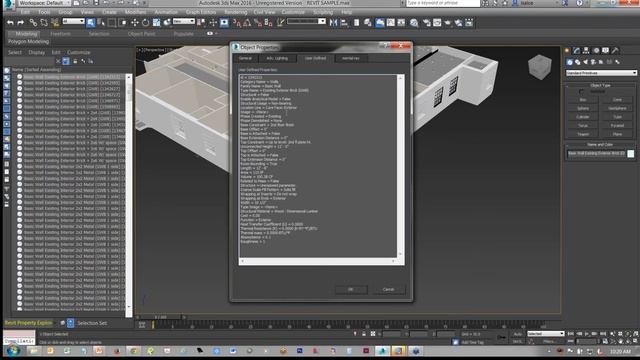640x360 pixels.
Task: Open the Rendered Frame Window
Action: tap(437, 23)
